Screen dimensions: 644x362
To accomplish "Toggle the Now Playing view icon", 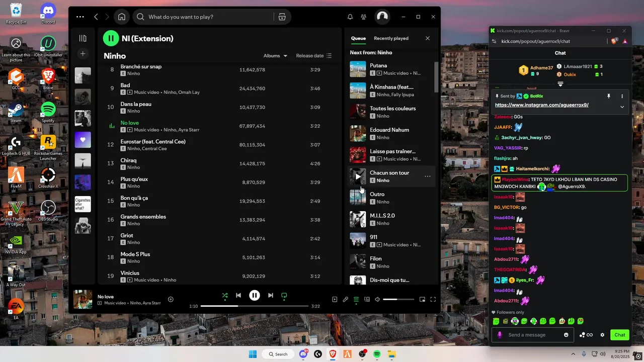I will [x=335, y=299].
